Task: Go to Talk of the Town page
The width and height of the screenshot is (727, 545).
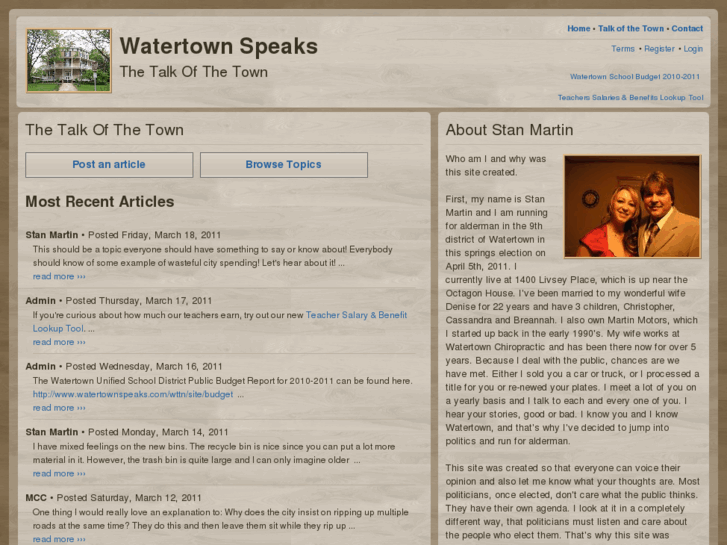Action: coord(631,28)
